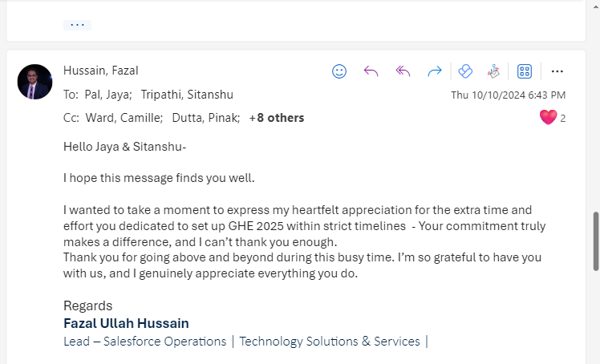Open the Apps grid icon
Screen dimensions: 600x364
tap(525, 71)
